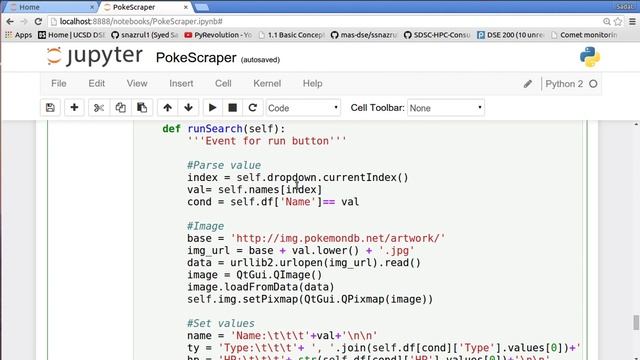Open SDSC-HPC-Consult bookmark
640x360 pixels.
coord(437,35)
